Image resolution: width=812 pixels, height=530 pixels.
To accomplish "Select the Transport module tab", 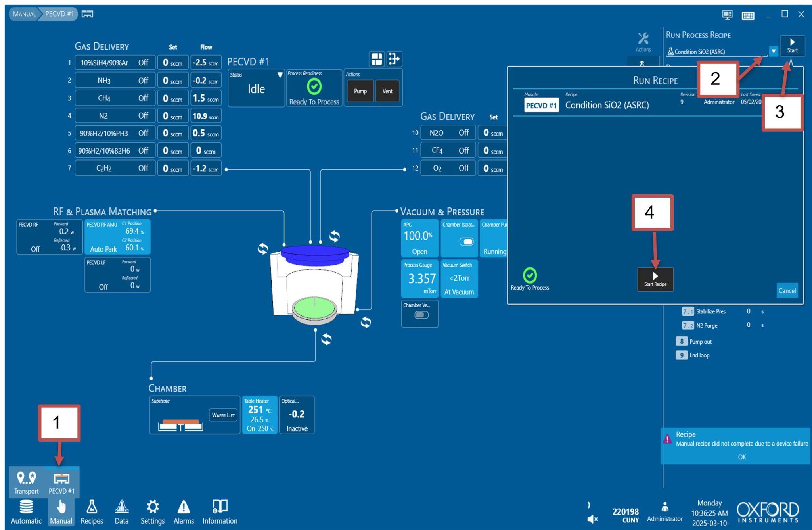I will [27, 482].
